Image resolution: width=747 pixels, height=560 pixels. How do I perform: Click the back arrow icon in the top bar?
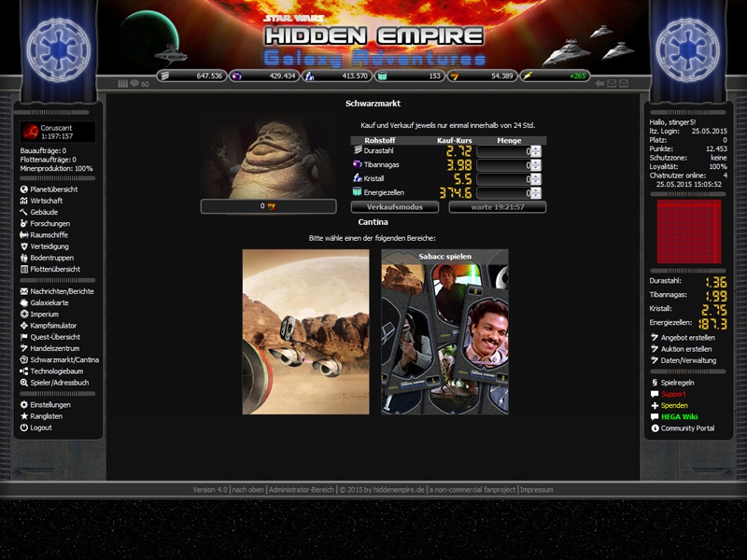pos(599,83)
